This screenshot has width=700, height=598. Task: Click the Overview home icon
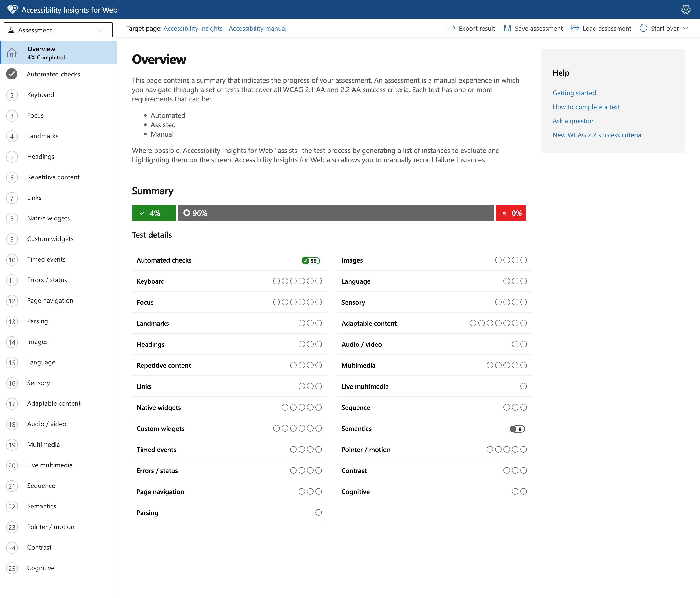coord(12,53)
